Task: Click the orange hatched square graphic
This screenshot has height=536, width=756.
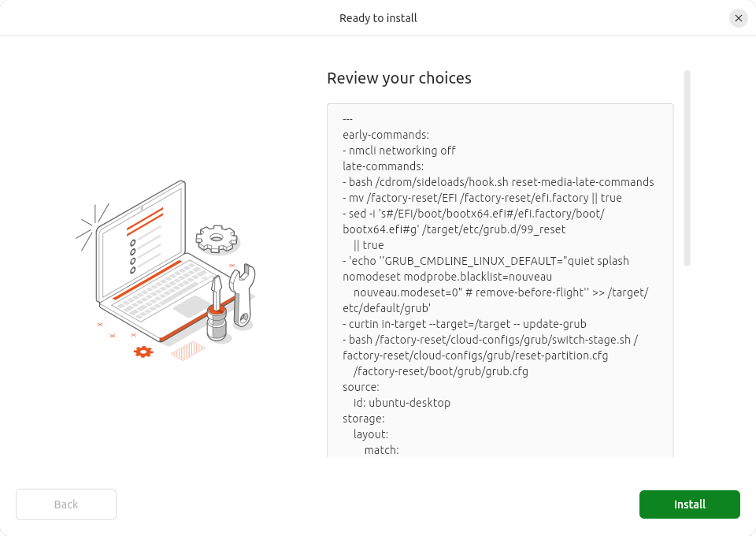Action: (187, 351)
